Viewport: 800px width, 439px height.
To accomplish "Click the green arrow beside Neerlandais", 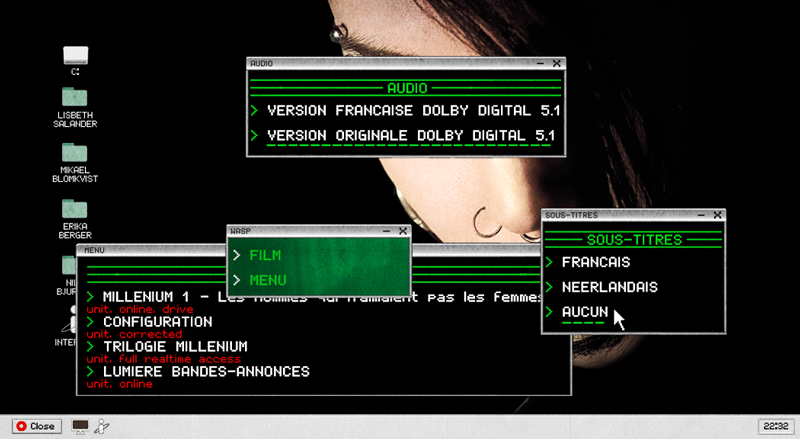I will (x=549, y=287).
